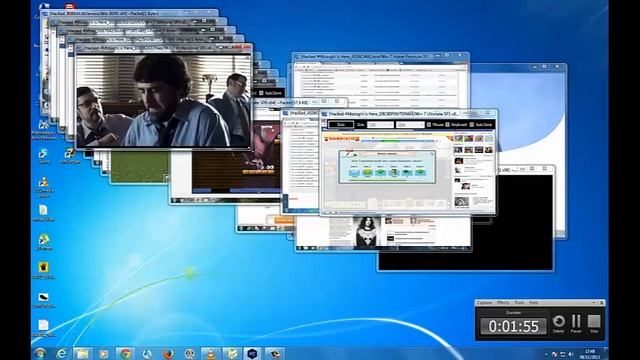Open Windows Media Player from the taskbar

pos(104,353)
